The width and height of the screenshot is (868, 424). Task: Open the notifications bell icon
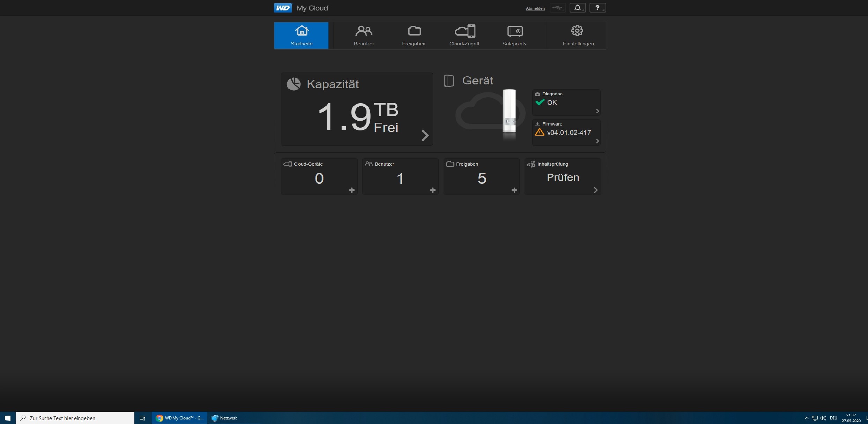point(577,8)
